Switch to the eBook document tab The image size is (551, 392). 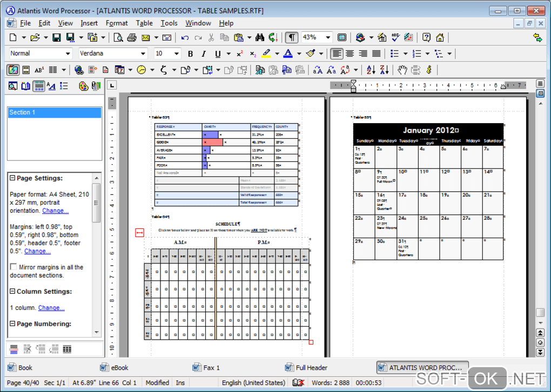coord(115,368)
